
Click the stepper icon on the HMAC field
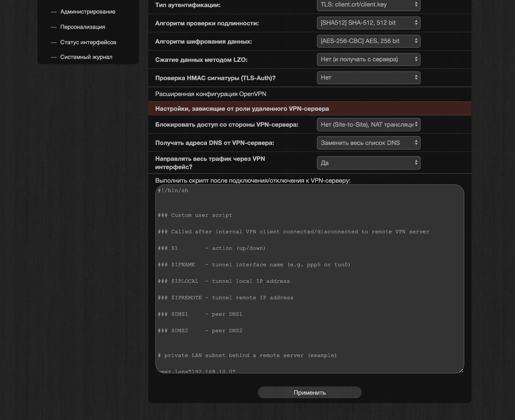click(416, 77)
